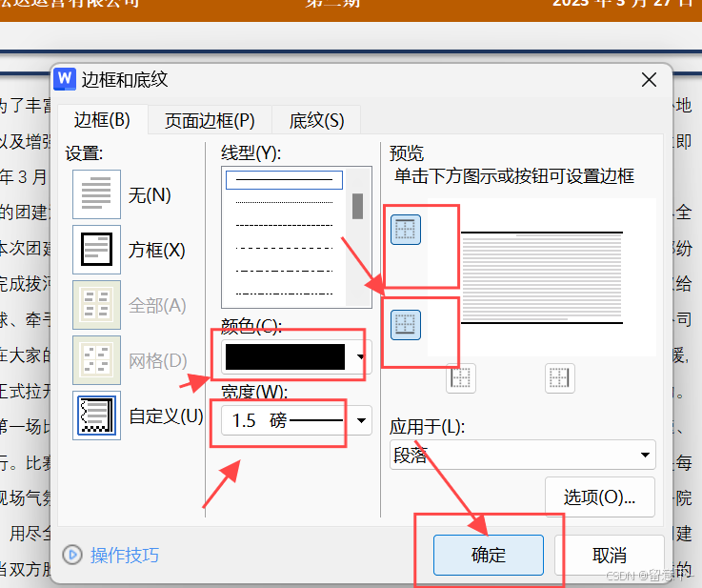702x588 pixels.
Task: Toggle the top border button in preview
Action: click(406, 230)
